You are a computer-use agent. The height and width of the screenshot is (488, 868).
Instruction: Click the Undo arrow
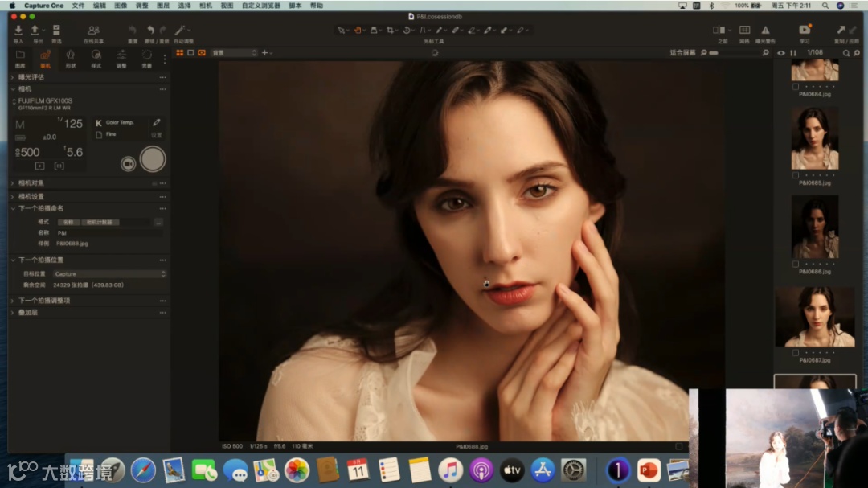point(150,30)
